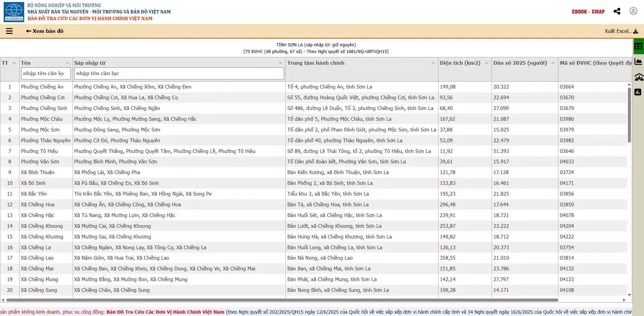Open the hamburger menu

point(9,31)
